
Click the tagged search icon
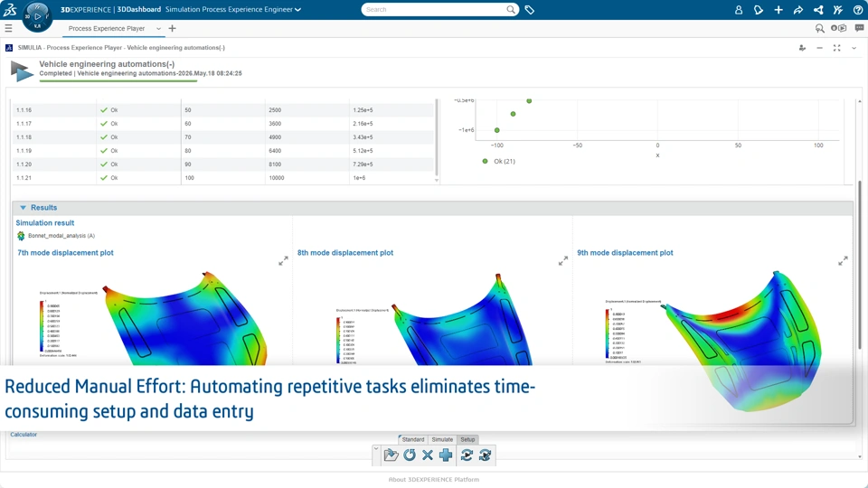click(x=820, y=28)
